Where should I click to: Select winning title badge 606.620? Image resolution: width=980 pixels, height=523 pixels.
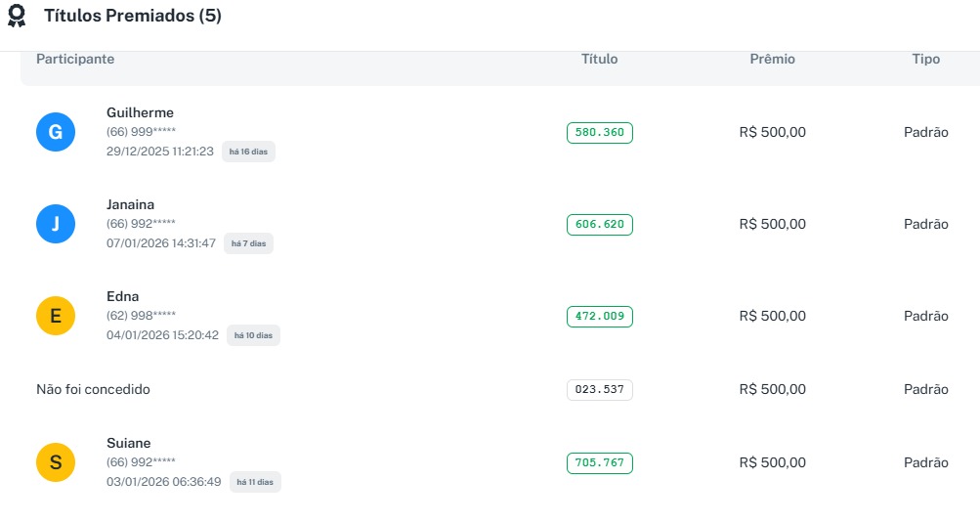coord(599,224)
